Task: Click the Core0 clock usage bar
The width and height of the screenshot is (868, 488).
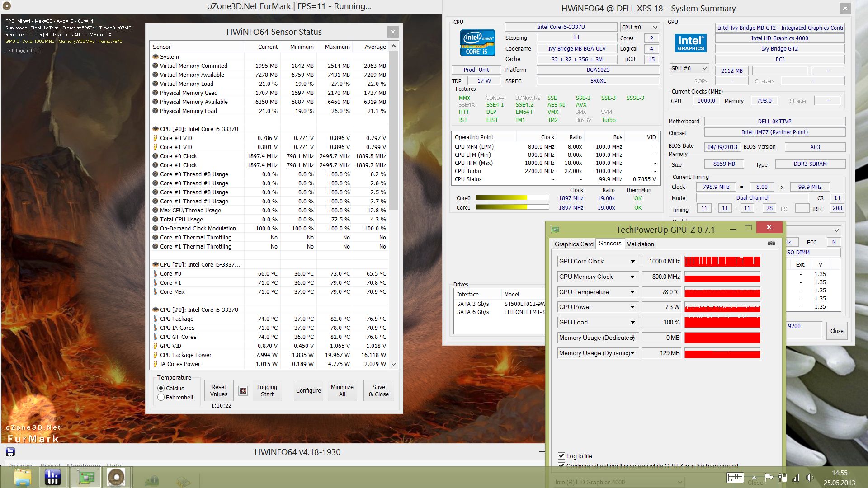Action: pos(512,198)
